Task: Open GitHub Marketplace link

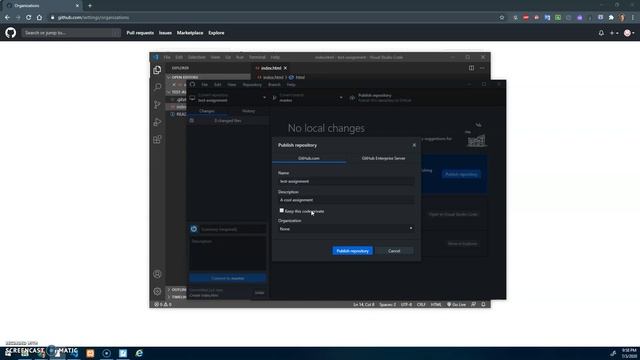Action: click(x=190, y=33)
